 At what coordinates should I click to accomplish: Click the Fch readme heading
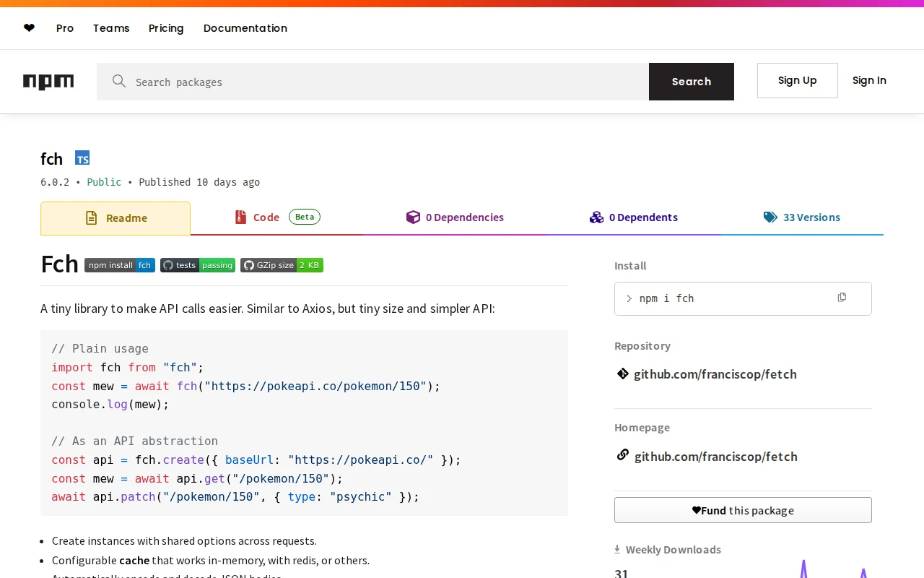59,264
